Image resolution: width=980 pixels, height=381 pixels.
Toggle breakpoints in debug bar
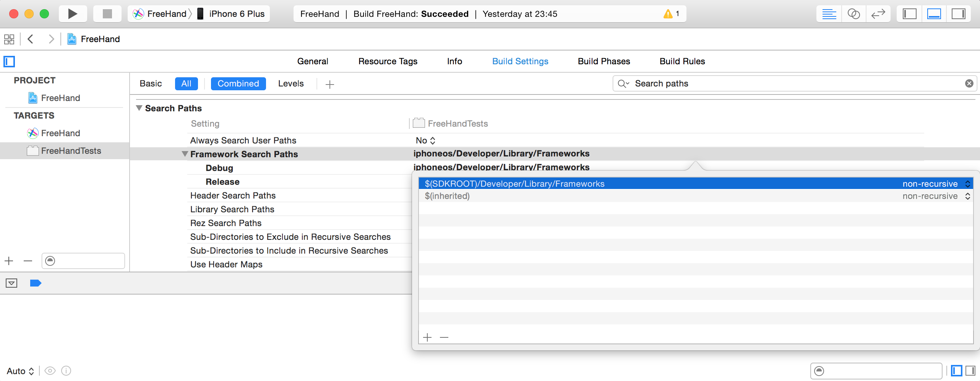(x=36, y=283)
